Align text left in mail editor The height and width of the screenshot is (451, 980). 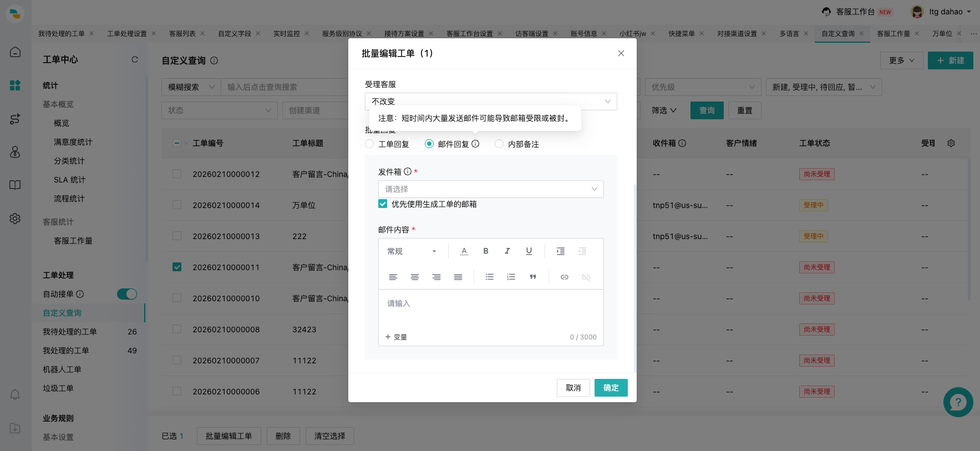click(x=393, y=277)
